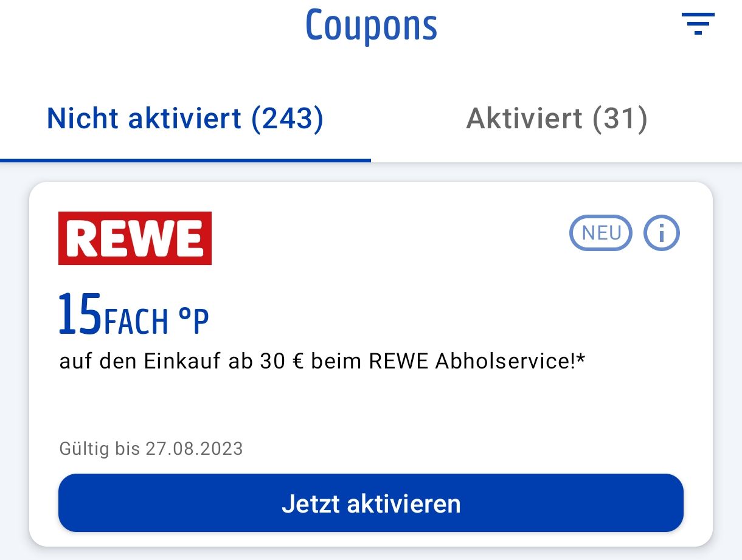Image resolution: width=742 pixels, height=560 pixels.
Task: Click the (31) count in the tab
Action: coord(620,119)
